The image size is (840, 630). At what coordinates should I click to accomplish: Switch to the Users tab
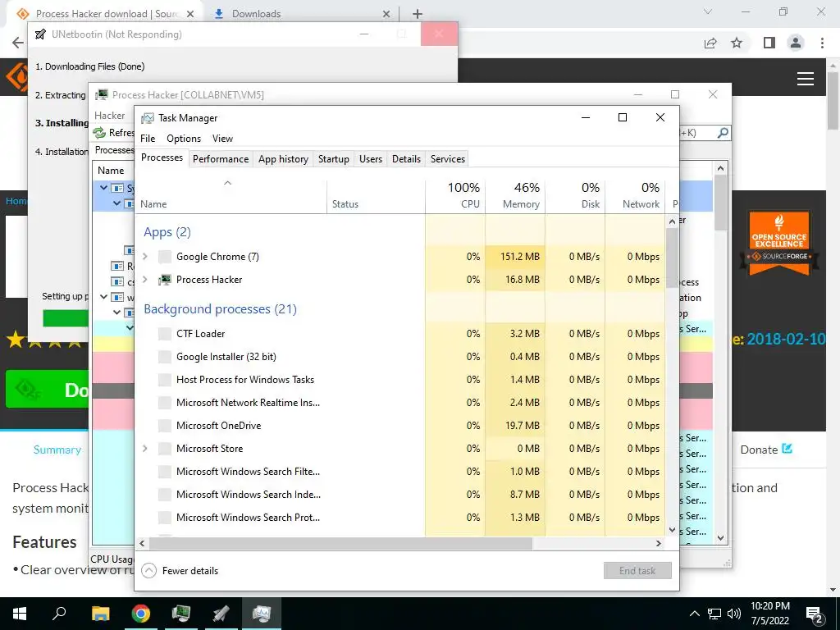[371, 159]
